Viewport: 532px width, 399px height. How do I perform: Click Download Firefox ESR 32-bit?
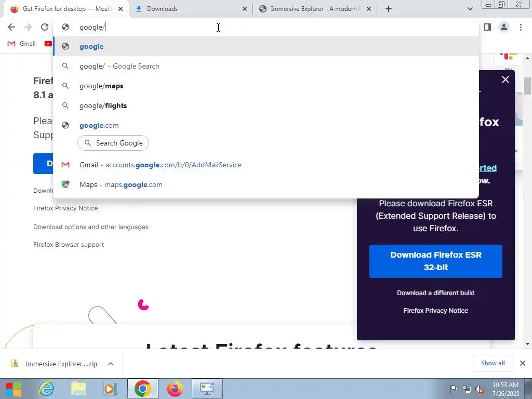[436, 261]
